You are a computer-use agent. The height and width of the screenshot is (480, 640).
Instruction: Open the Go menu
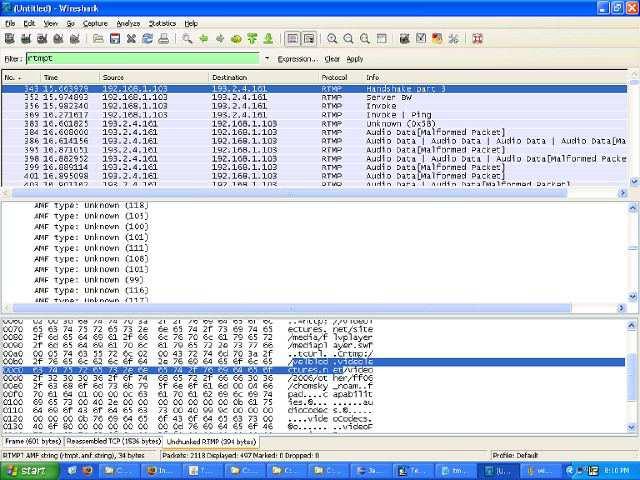click(71, 24)
